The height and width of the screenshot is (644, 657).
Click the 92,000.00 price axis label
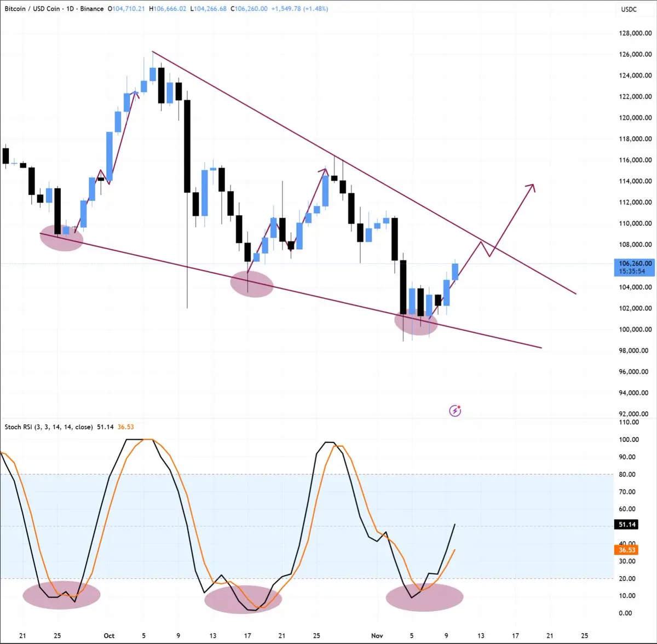(x=635, y=414)
